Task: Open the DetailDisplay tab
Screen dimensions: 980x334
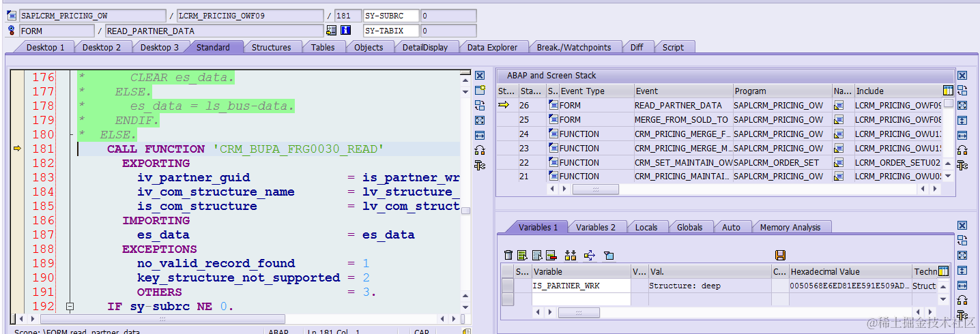Action: (x=425, y=47)
